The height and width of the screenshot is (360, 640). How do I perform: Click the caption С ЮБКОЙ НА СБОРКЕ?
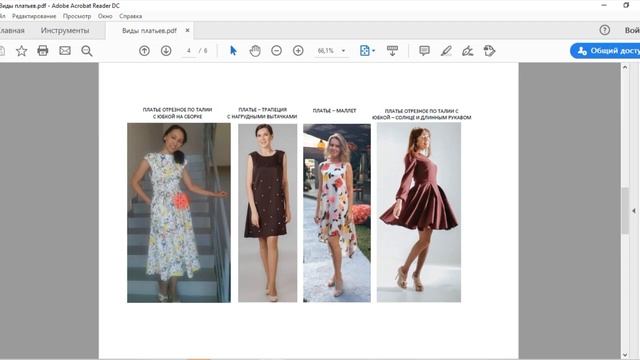(x=178, y=116)
